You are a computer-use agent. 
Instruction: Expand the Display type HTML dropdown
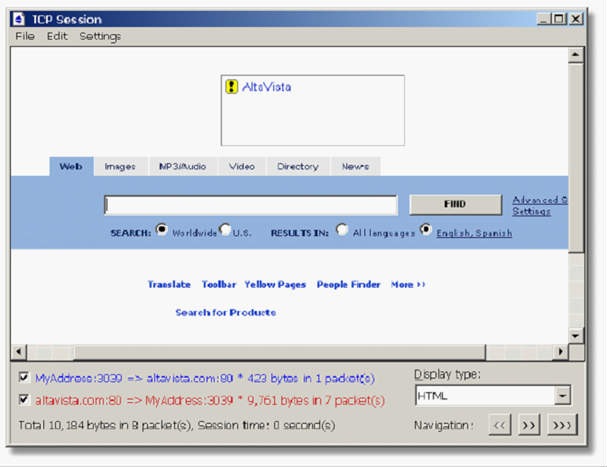click(562, 395)
